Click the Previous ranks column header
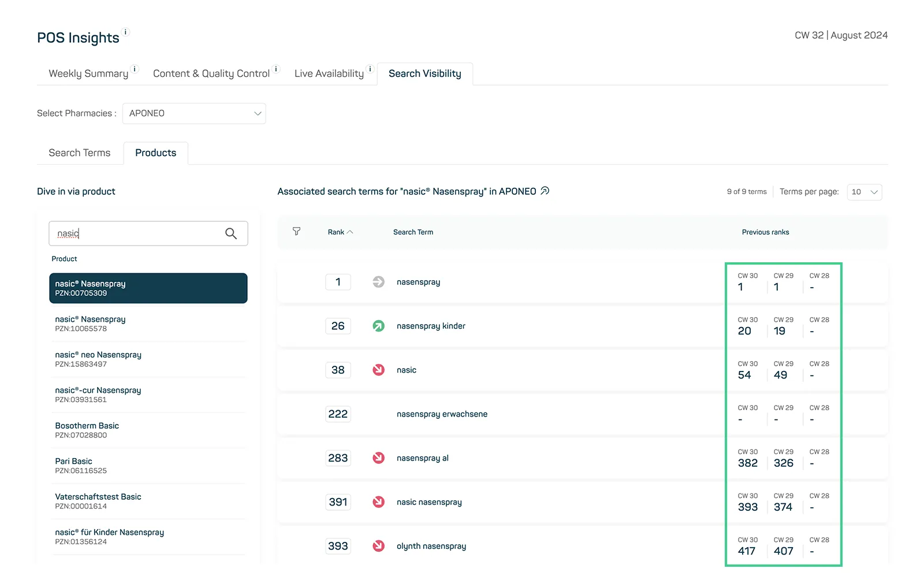This screenshot has width=924, height=587. point(765,232)
